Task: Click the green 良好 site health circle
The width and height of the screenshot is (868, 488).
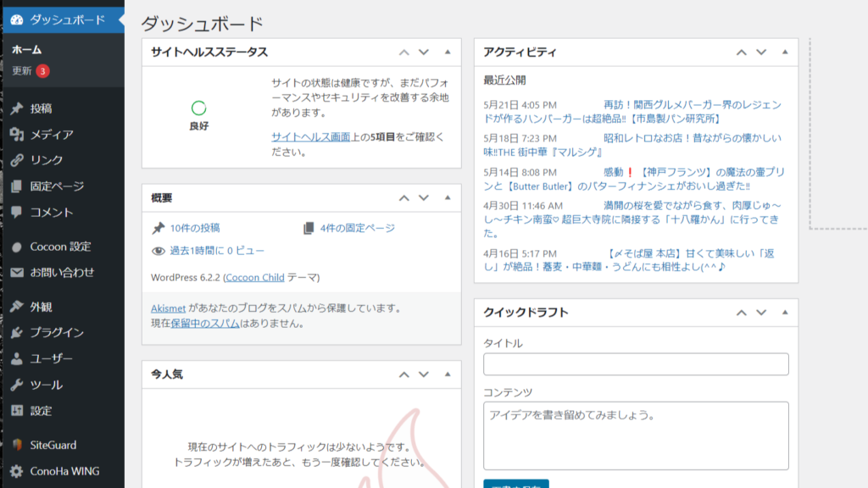Action: (198, 108)
